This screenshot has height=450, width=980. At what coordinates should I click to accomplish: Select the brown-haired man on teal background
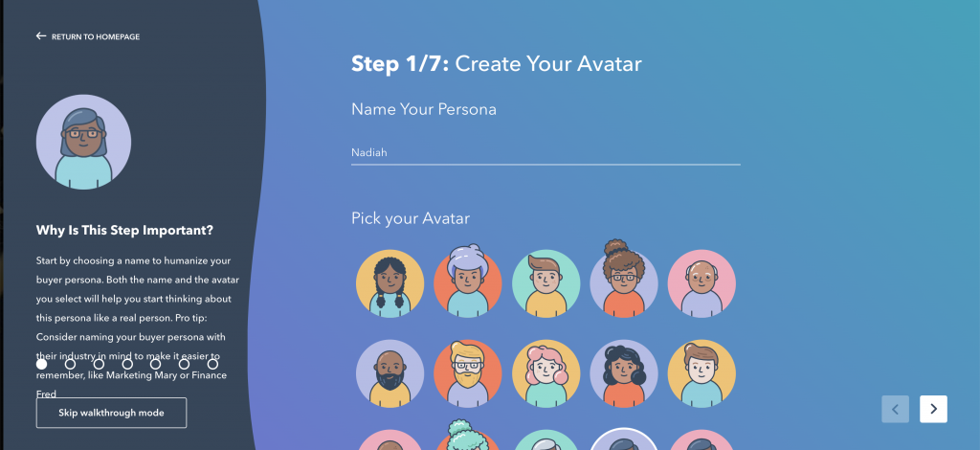click(x=546, y=283)
